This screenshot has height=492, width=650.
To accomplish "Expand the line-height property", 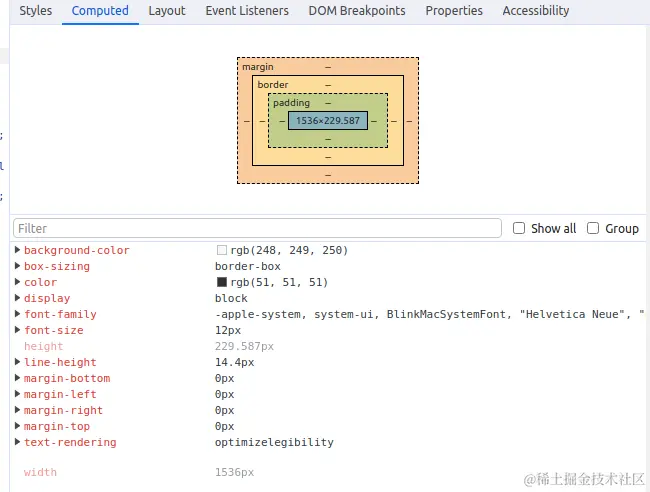I will point(17,362).
